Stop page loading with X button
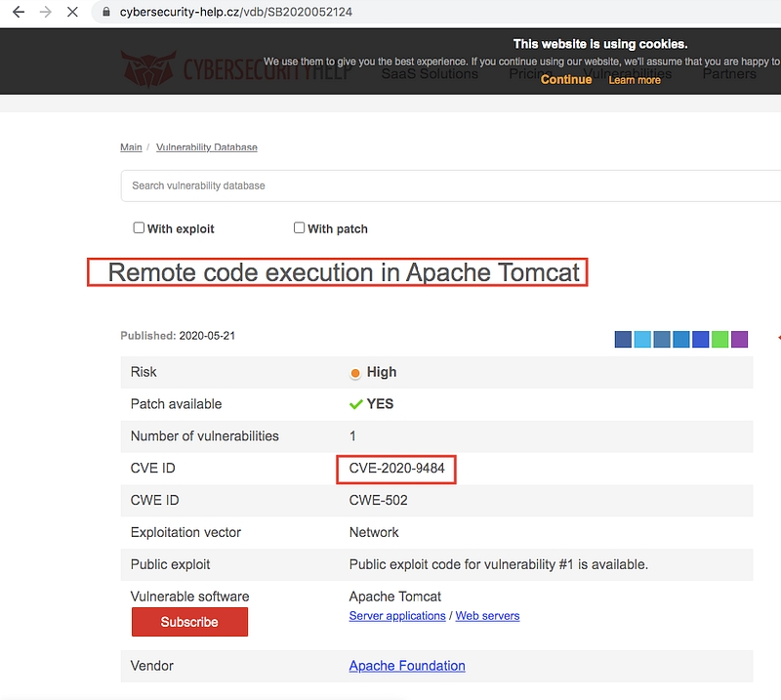 click(72, 13)
